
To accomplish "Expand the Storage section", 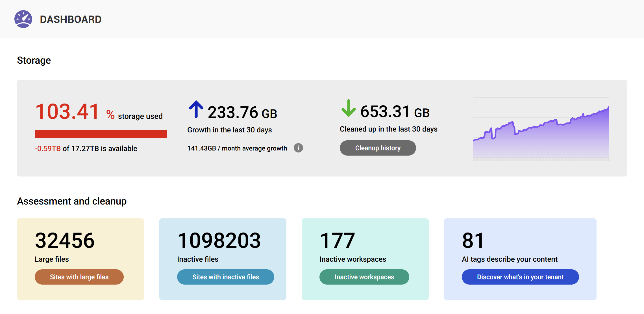I will (x=34, y=60).
